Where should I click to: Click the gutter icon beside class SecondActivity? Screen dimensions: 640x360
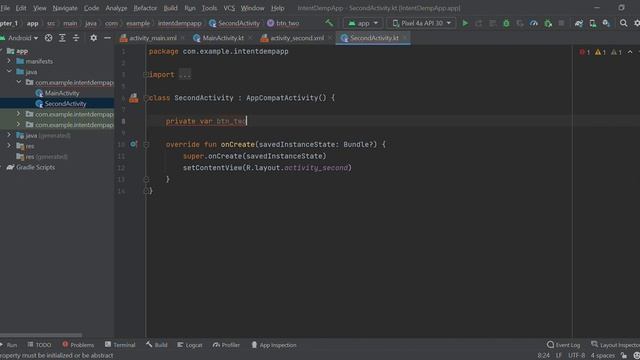click(133, 98)
